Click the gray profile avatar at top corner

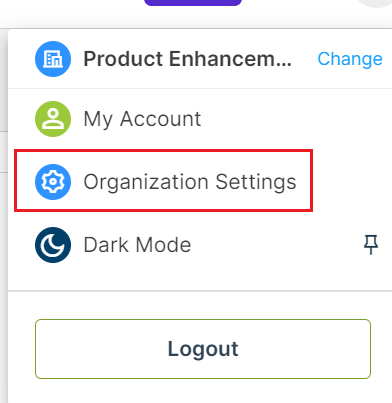click(x=375, y=3)
